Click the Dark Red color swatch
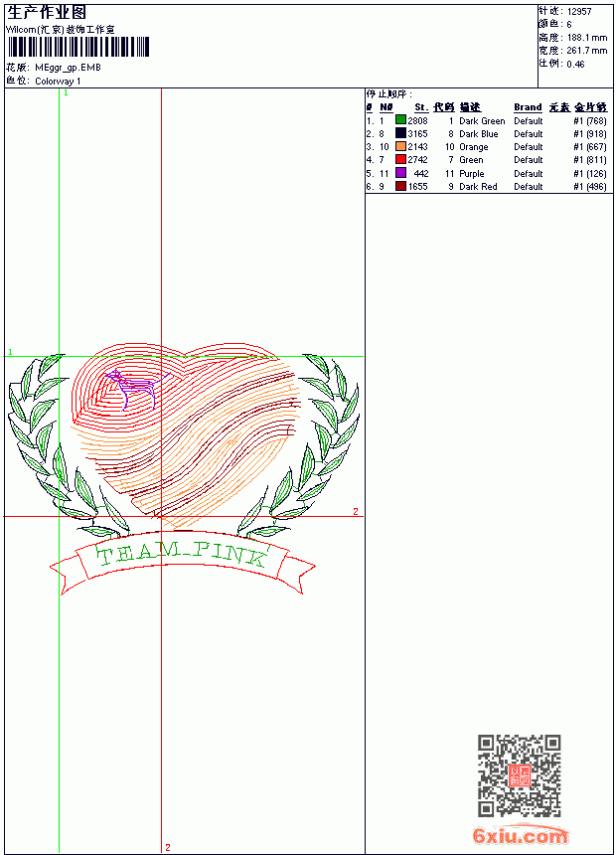This screenshot has width=616, height=855. point(400,186)
